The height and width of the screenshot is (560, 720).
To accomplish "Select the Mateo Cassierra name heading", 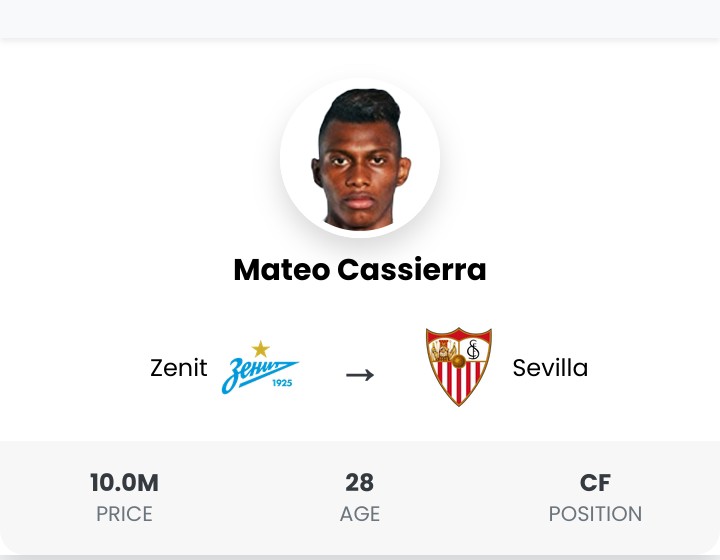I will (360, 269).
